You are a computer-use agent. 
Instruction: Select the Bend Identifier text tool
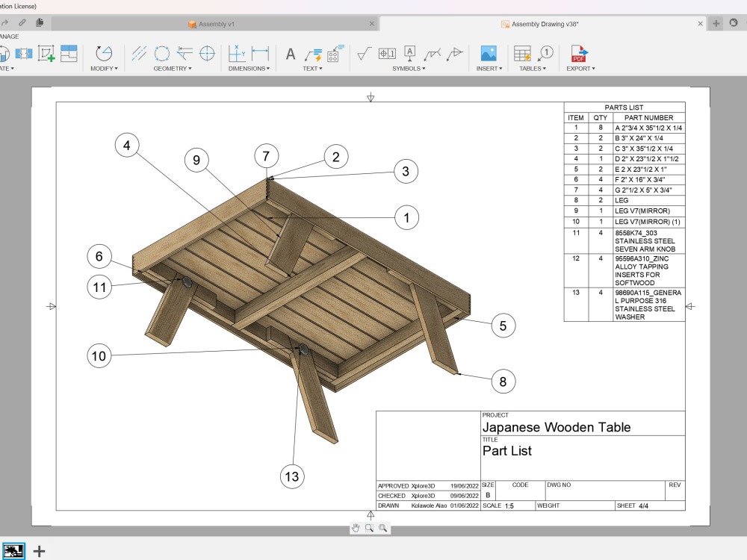point(335,53)
